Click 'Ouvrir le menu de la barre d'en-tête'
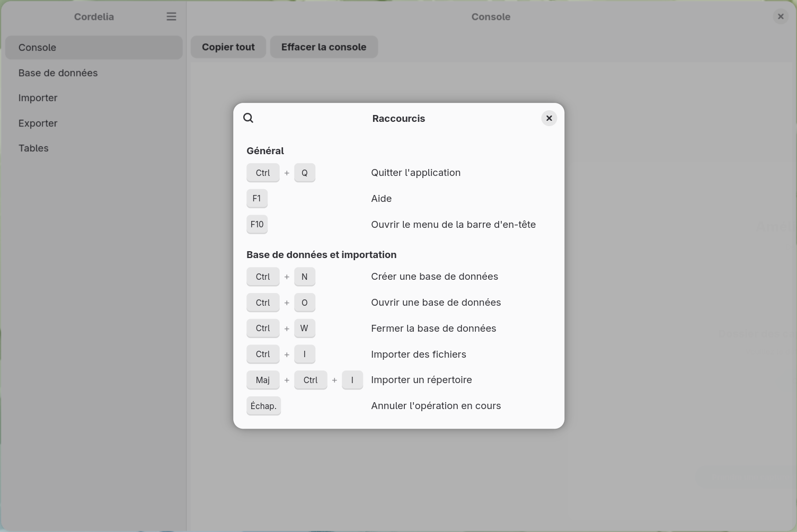This screenshot has width=797, height=532. [454, 225]
